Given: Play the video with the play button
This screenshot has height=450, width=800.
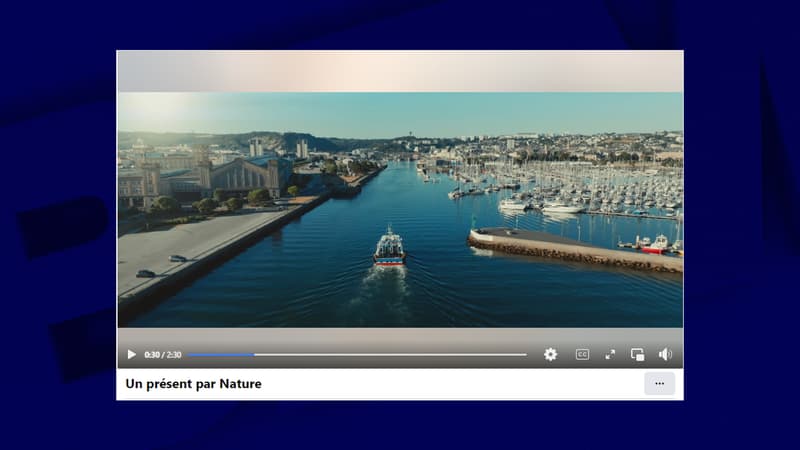Looking at the screenshot, I should click(131, 354).
